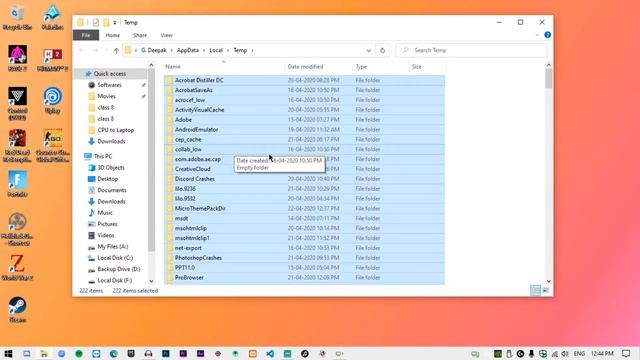
Task: Open the Share ribbon tab
Action: click(x=140, y=36)
